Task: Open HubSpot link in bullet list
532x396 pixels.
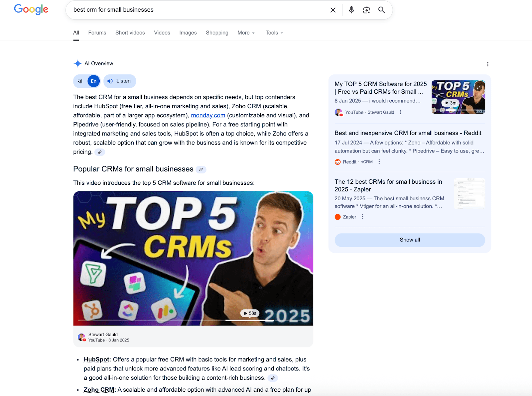Action: click(x=96, y=359)
